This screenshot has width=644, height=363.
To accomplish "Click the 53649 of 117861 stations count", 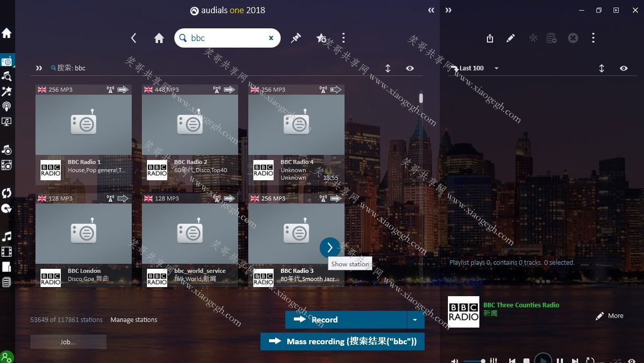I will [x=66, y=320].
